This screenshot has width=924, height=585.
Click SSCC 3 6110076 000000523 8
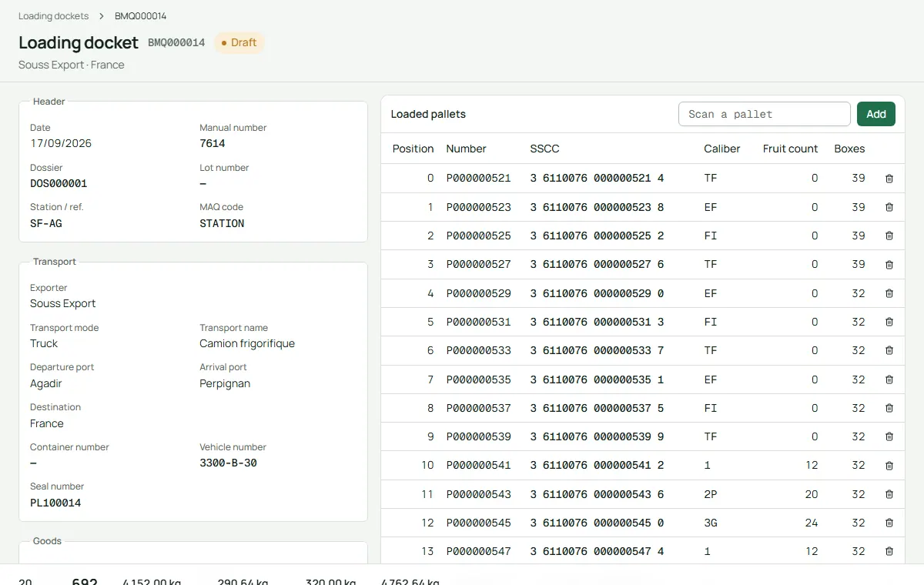(597, 207)
